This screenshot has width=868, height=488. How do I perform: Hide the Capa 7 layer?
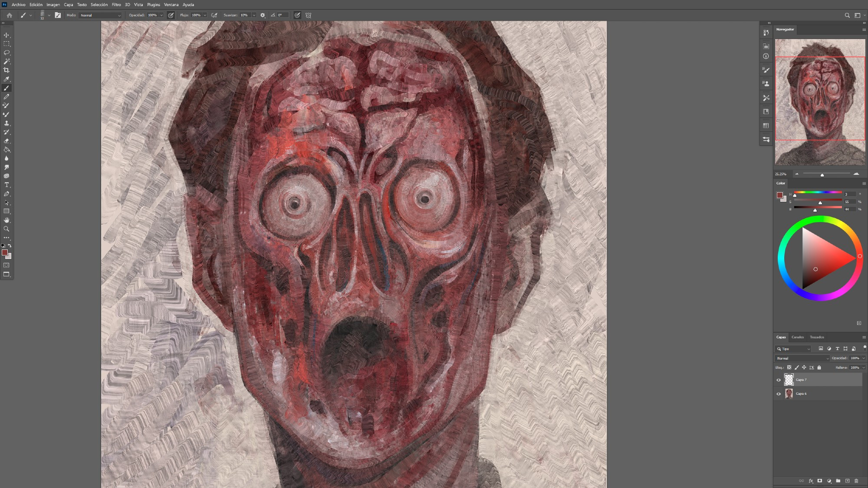[x=779, y=380]
